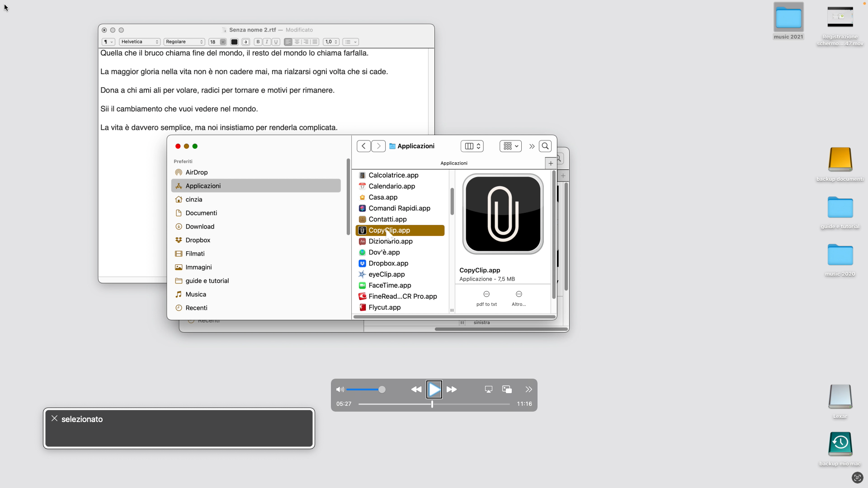Select Flycut.app icon in list
This screenshot has width=868, height=488.
[362, 307]
